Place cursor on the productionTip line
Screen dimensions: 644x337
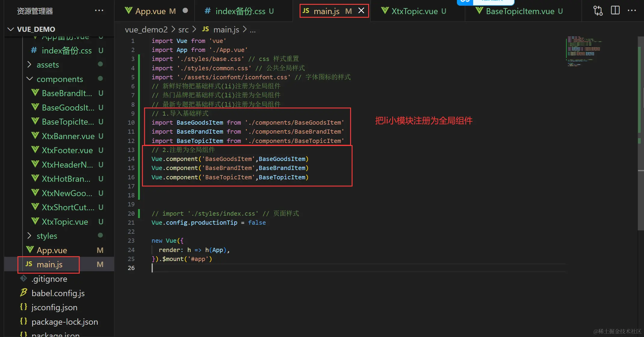click(208, 223)
